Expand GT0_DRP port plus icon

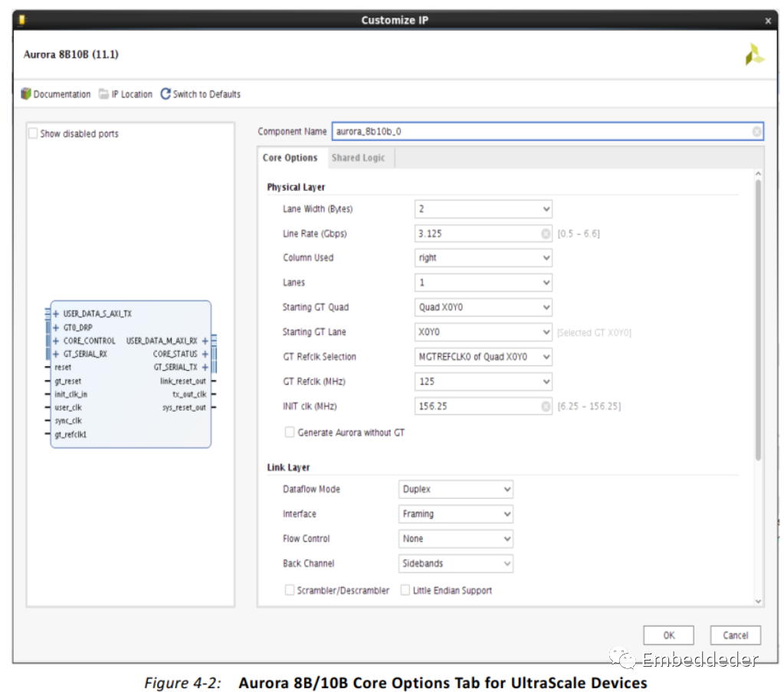[56, 327]
